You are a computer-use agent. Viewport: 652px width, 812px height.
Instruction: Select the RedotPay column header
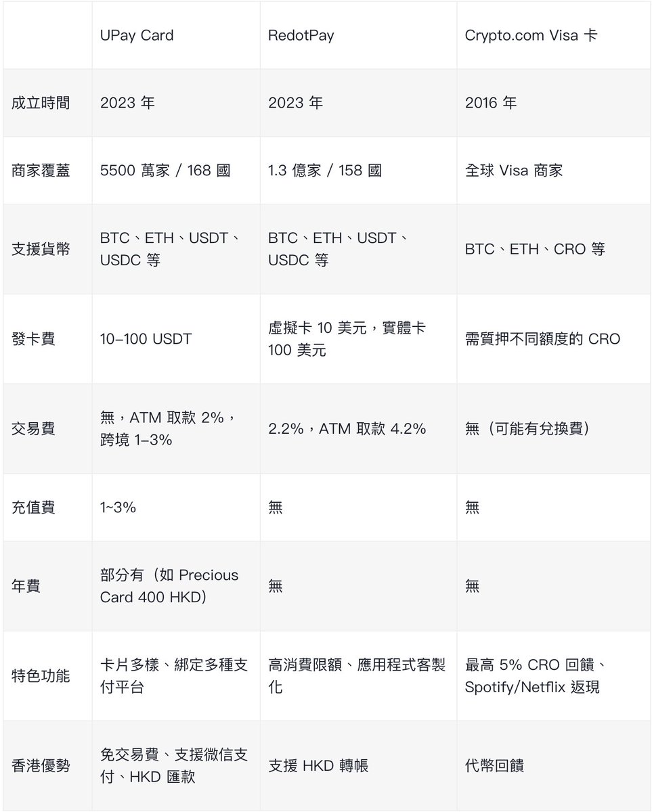301,35
